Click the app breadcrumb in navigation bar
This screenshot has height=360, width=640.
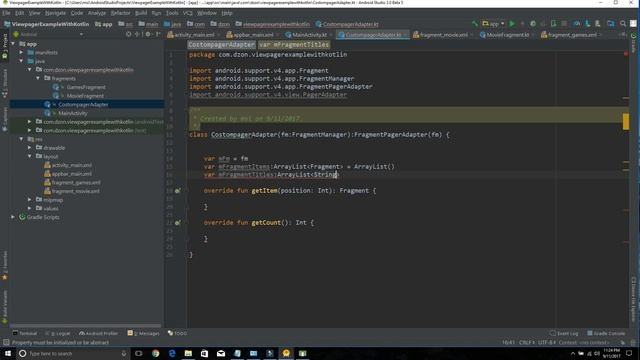click(104, 24)
